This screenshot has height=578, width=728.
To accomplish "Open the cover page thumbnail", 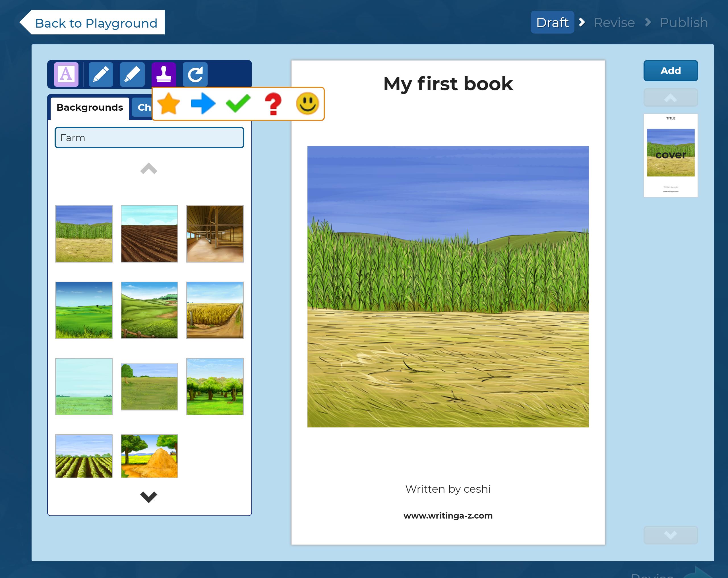I will 670,155.
